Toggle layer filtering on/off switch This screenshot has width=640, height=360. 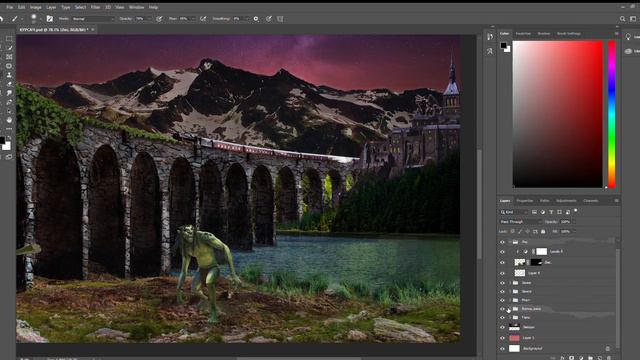[x=576, y=211]
